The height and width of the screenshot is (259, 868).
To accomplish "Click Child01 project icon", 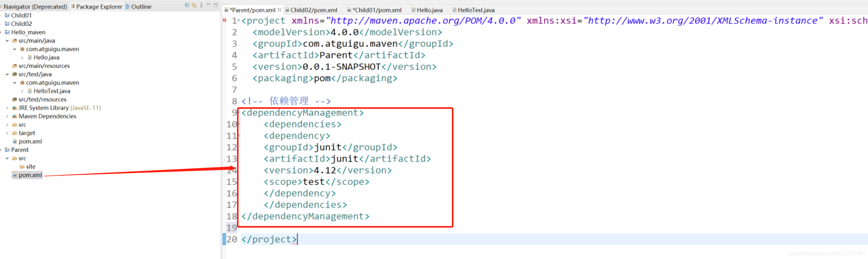I will click(x=7, y=15).
